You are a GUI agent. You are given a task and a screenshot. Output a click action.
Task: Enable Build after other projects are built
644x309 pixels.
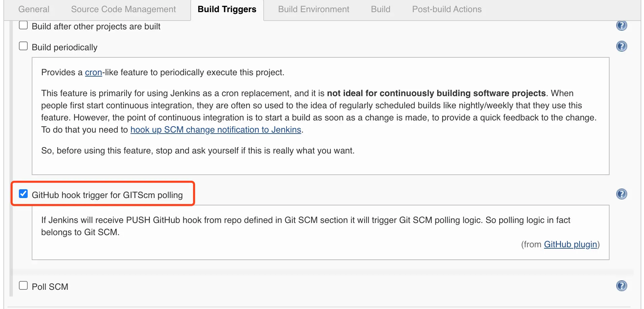tap(23, 25)
